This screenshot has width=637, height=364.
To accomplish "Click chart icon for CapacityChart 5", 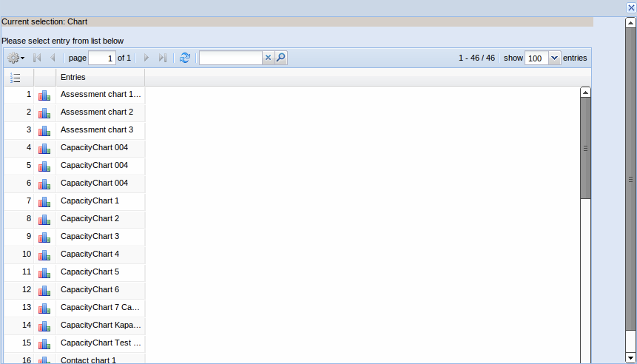I will 44,272.
